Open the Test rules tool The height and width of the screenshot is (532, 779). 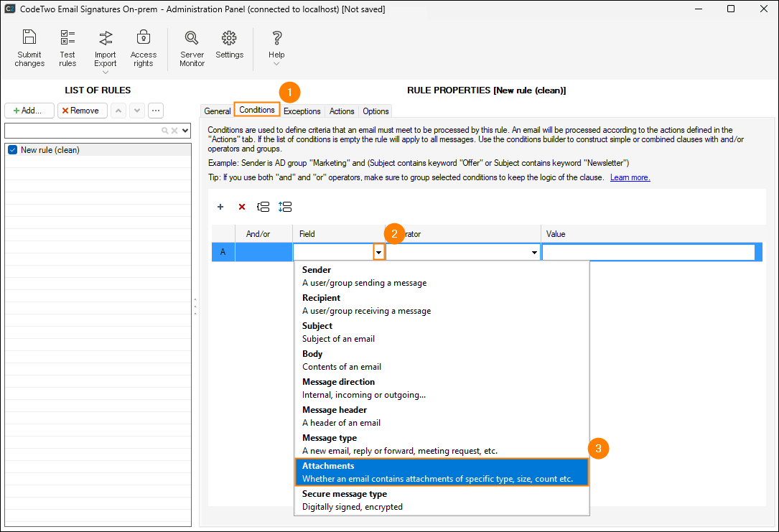pos(67,37)
